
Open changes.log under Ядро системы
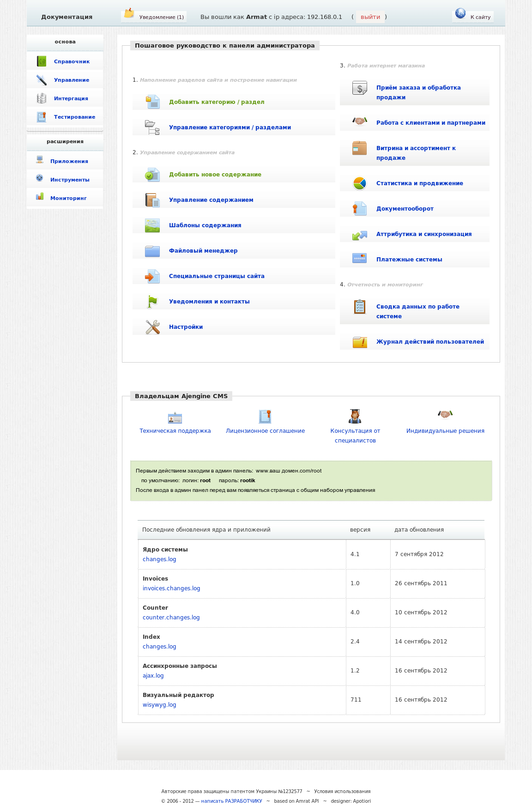click(159, 559)
